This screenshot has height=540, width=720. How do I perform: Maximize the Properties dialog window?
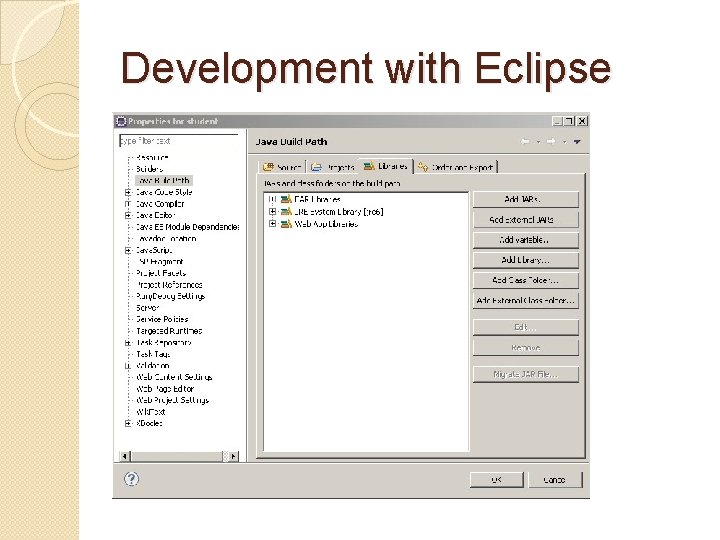[x=569, y=121]
